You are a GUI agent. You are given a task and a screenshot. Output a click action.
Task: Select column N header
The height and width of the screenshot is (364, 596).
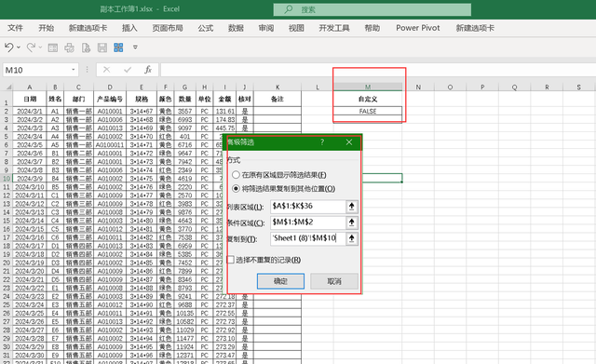click(418, 87)
